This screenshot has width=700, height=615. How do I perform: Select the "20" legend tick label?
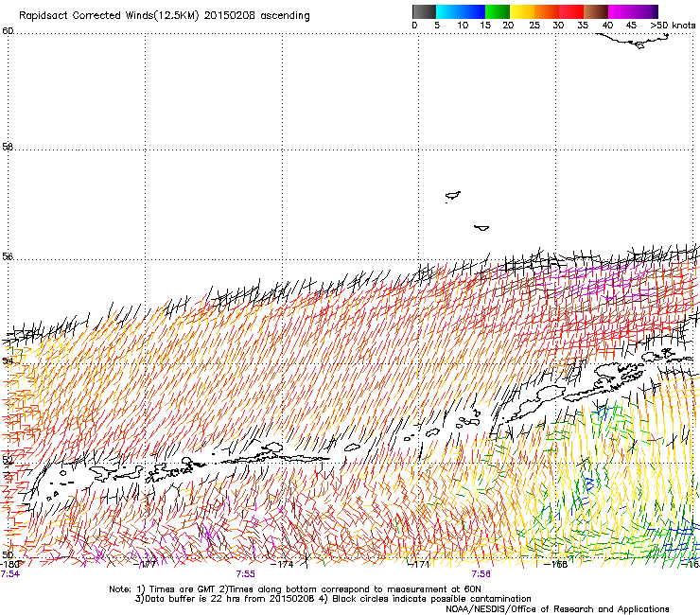pos(508,26)
